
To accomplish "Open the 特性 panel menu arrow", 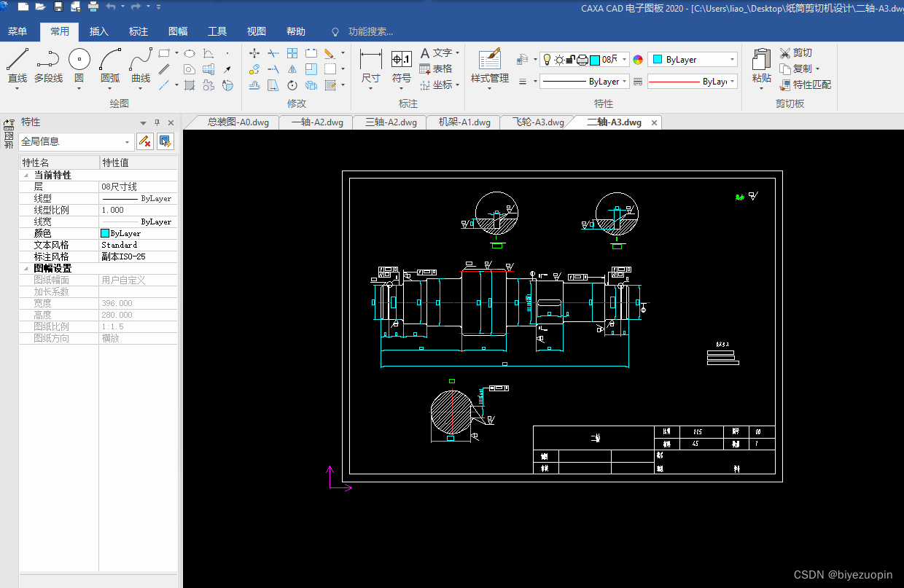I will point(144,122).
